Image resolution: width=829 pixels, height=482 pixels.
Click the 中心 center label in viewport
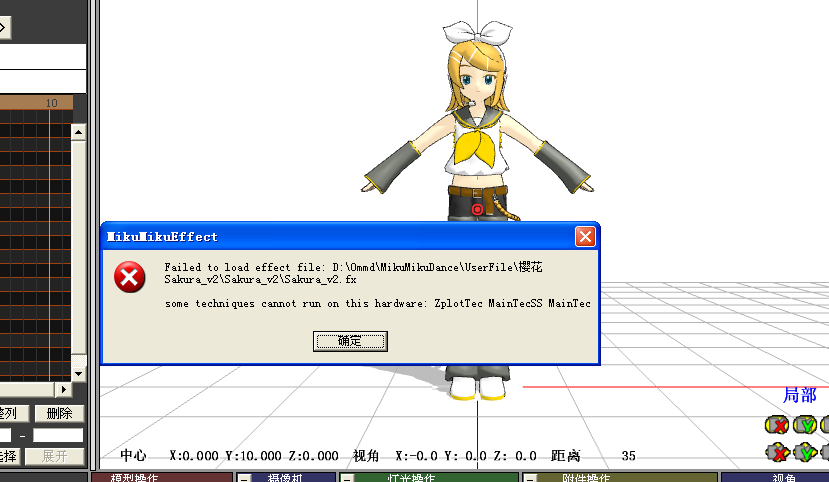[x=133, y=456]
